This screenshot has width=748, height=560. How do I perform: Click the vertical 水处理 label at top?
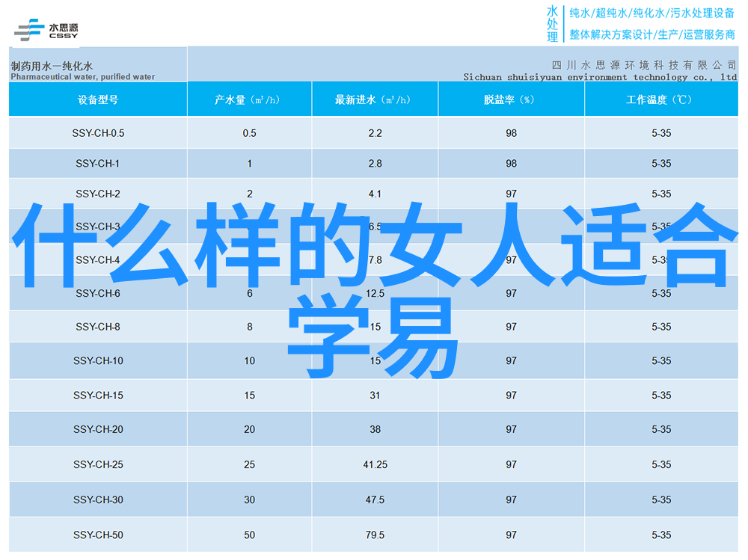tap(552, 24)
